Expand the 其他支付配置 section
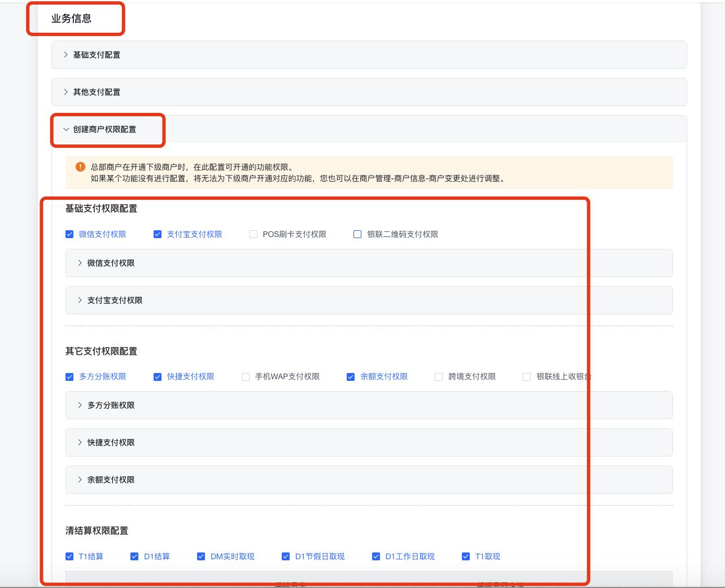725x588 pixels. 66,92
